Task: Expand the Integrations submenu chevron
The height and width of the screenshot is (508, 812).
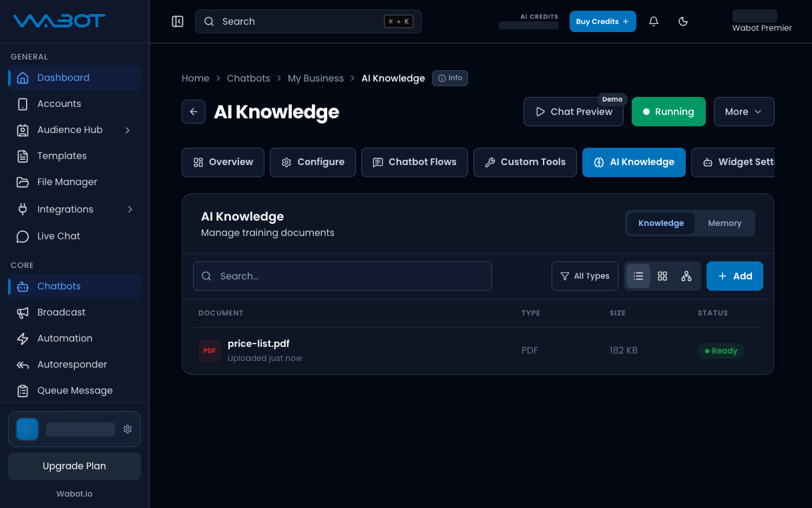Action: (130, 209)
